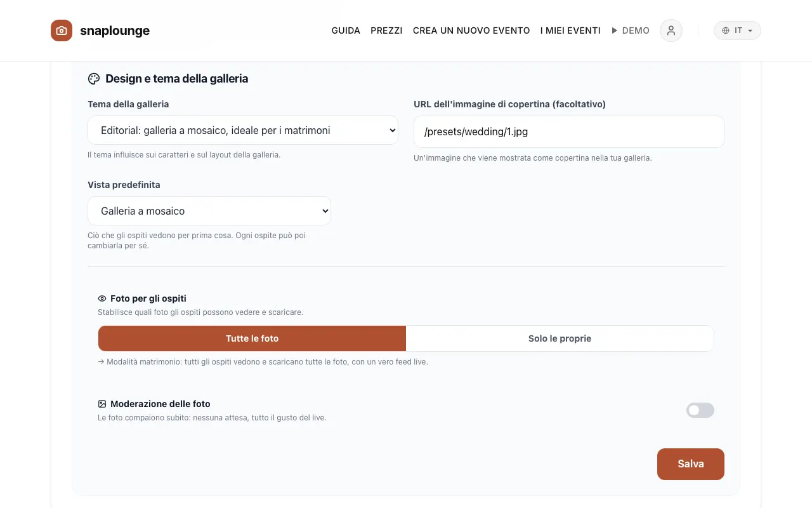Go to the GUIDA menu item

346,30
